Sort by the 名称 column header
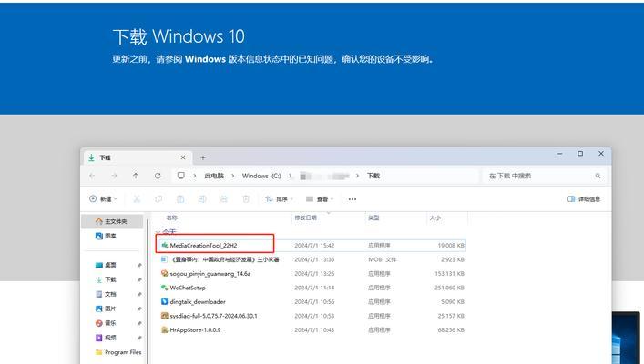This screenshot has height=364, width=644. coord(171,217)
